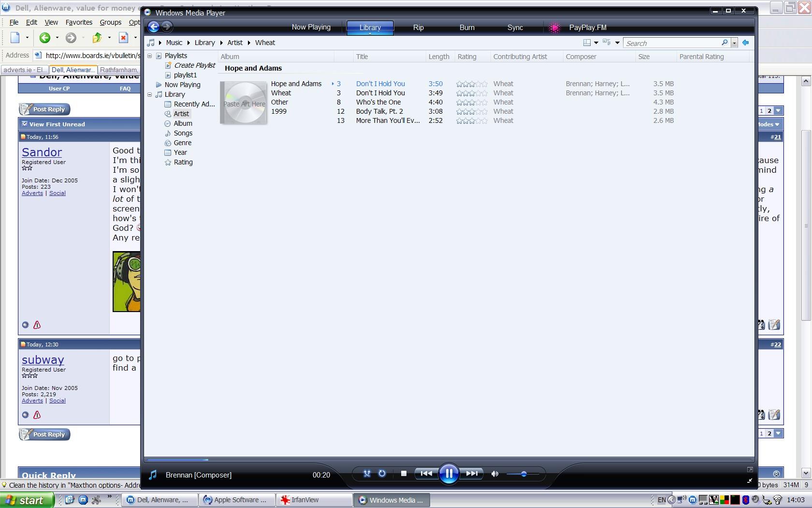
Task: Click the track seek bar
Action: (449, 459)
